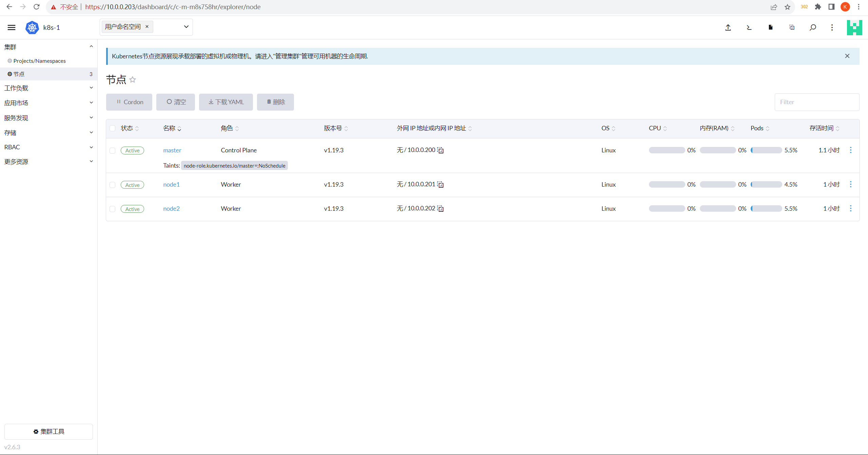Expand the 服务发现 sidebar section
The image size is (868, 455).
pyautogui.click(x=91, y=118)
